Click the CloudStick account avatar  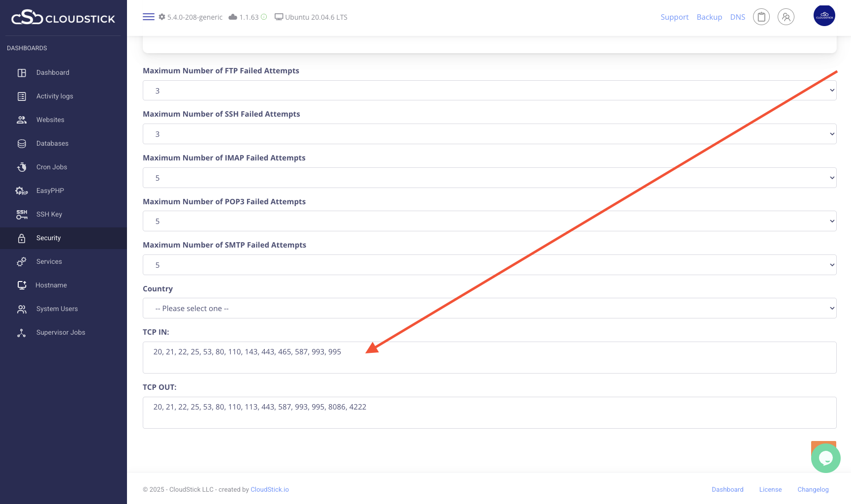click(824, 16)
